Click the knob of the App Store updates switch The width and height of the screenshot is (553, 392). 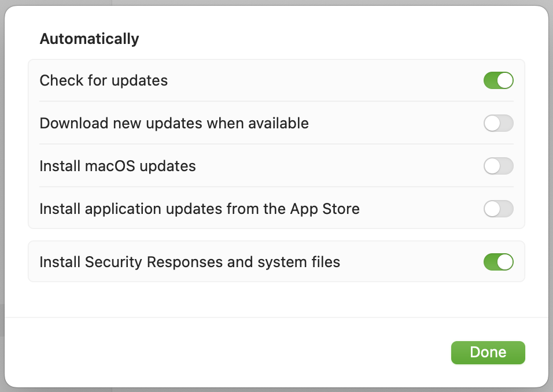492,209
